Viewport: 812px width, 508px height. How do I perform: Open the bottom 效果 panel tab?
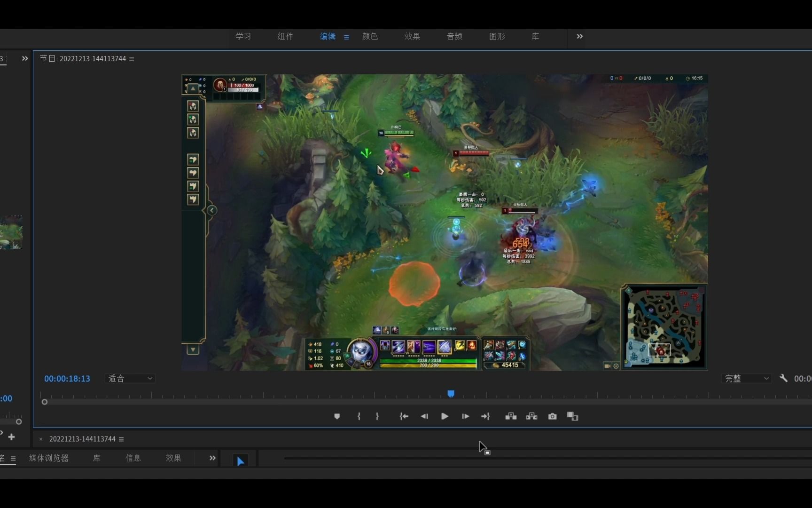coord(173,458)
